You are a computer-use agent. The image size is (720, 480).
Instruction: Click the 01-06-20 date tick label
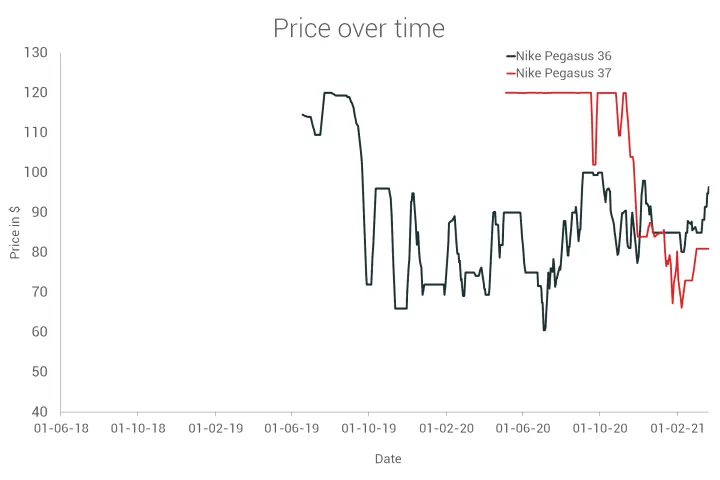tap(522, 428)
